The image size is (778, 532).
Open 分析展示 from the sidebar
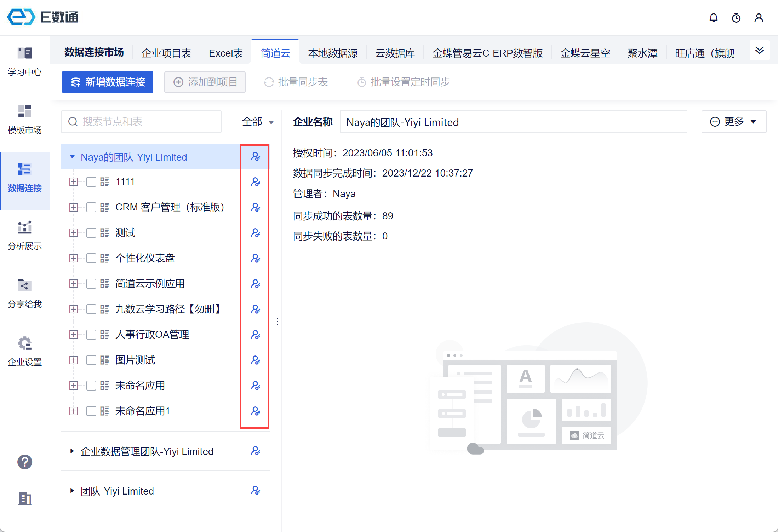24,236
